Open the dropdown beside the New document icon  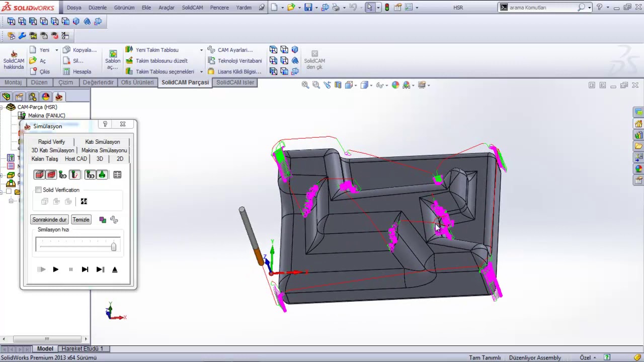[x=282, y=8]
